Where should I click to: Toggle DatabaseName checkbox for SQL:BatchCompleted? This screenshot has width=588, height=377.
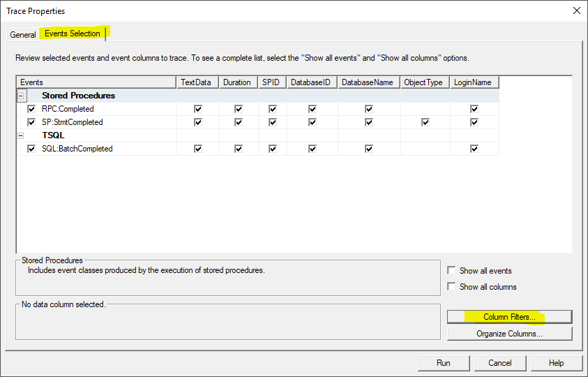pos(369,149)
